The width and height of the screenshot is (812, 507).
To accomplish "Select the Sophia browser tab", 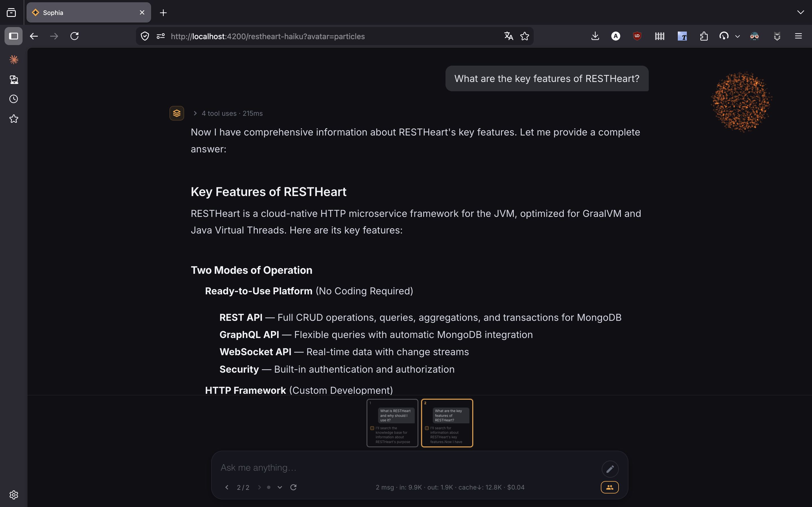I will (x=89, y=13).
